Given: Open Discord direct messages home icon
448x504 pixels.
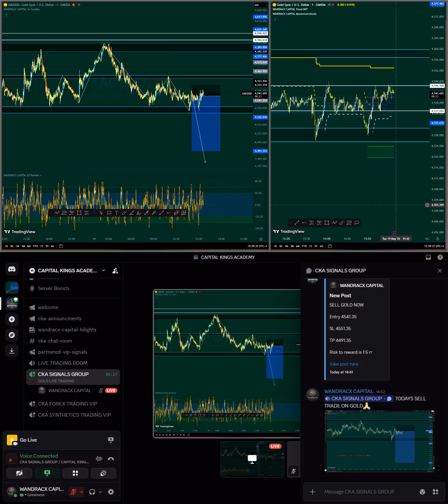Looking at the screenshot, I should click(x=12, y=269).
